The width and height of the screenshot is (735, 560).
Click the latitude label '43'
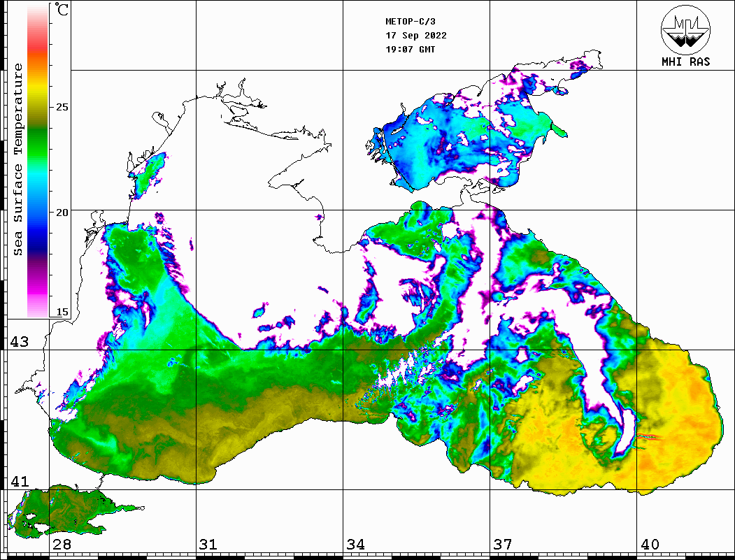point(20,342)
